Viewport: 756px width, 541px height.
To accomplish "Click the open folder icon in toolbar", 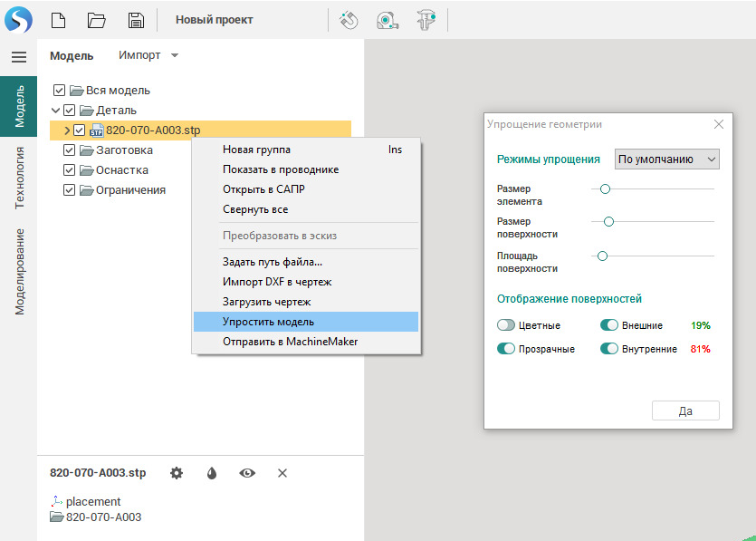I will (x=97, y=20).
